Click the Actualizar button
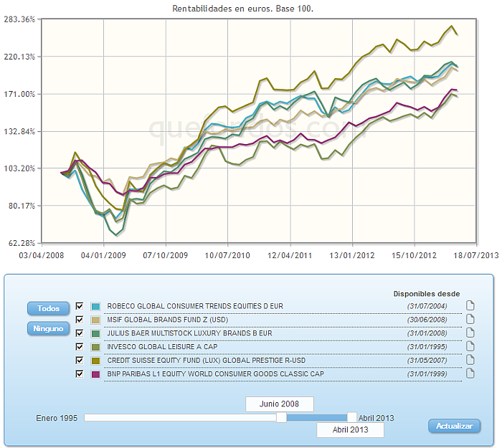Viewport: 502px width, 448px height. (x=454, y=426)
